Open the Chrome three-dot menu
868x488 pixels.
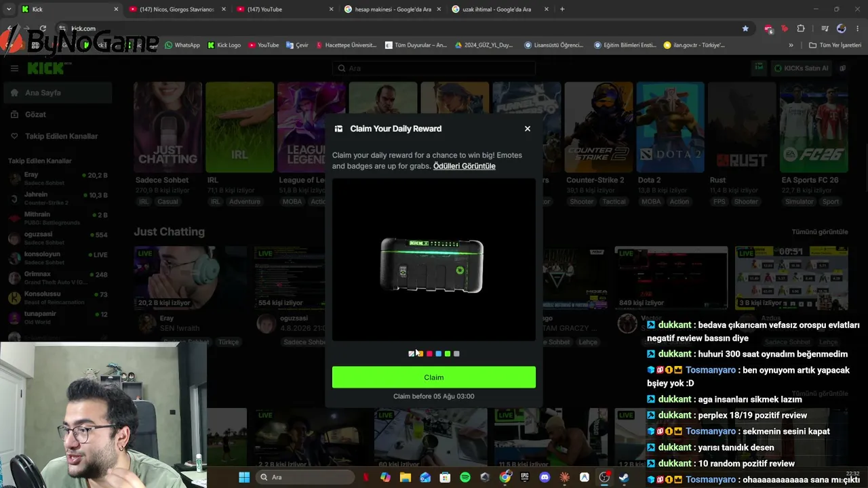(x=858, y=28)
